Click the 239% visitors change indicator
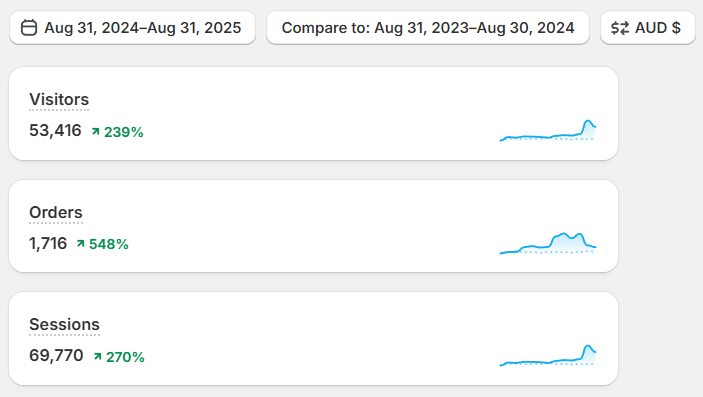703x397 pixels. click(x=117, y=132)
